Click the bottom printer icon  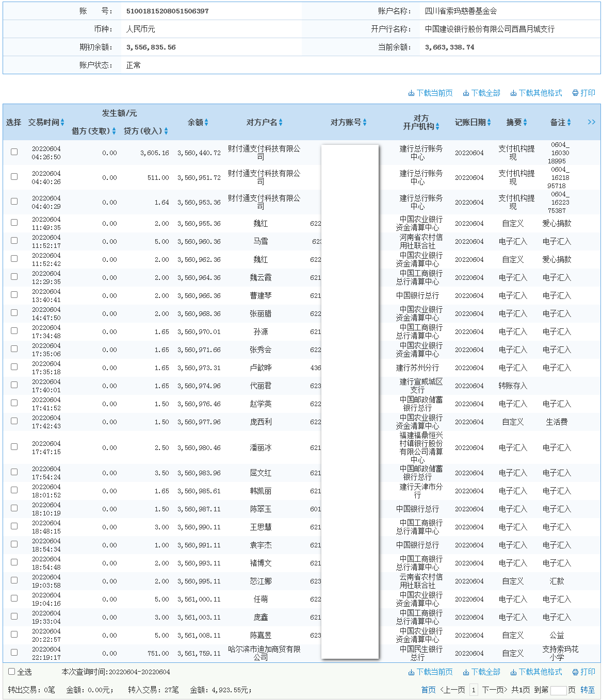point(575,672)
